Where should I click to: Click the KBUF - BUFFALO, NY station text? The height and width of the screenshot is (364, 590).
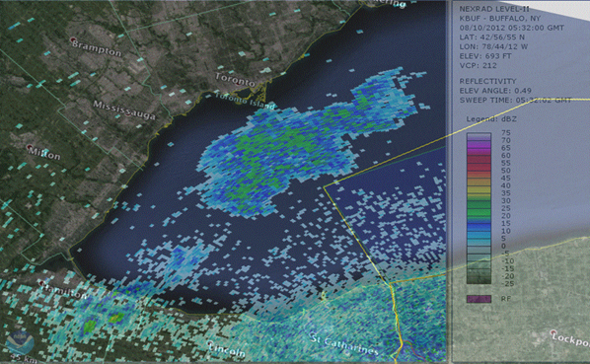click(499, 18)
